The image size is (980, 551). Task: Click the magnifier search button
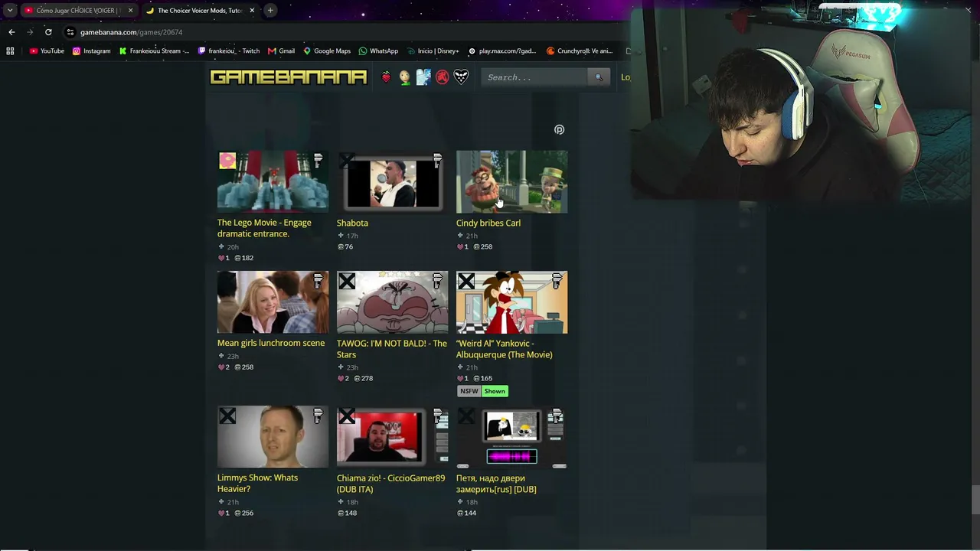pos(599,77)
